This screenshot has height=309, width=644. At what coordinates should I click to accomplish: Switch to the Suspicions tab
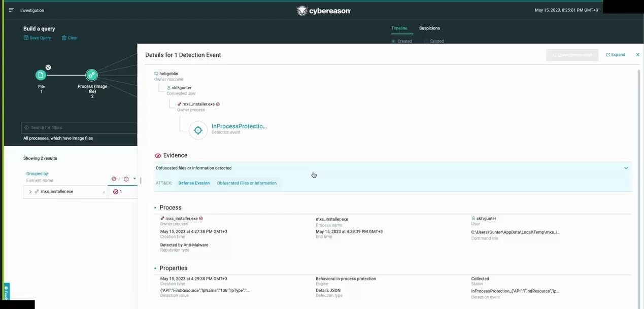click(429, 28)
